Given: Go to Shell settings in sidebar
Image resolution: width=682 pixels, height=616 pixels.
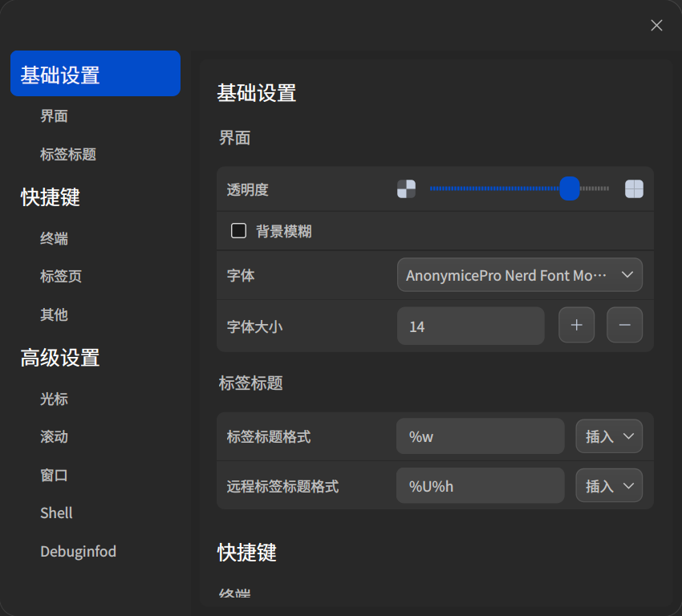Looking at the screenshot, I should [x=56, y=513].
